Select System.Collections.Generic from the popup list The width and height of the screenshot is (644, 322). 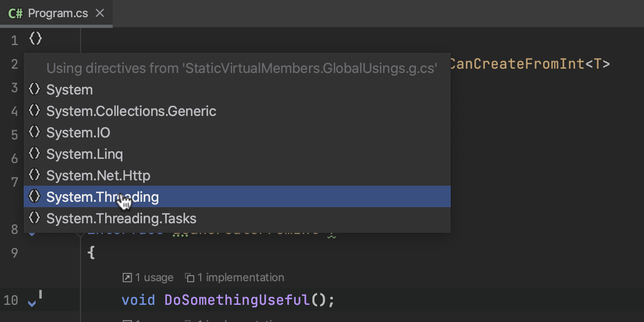[x=131, y=111]
